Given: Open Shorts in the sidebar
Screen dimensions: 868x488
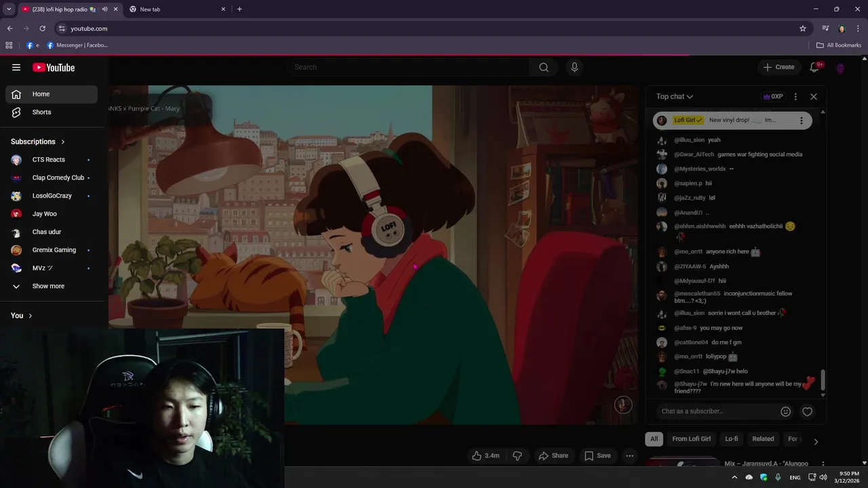Looking at the screenshot, I should [x=51, y=112].
